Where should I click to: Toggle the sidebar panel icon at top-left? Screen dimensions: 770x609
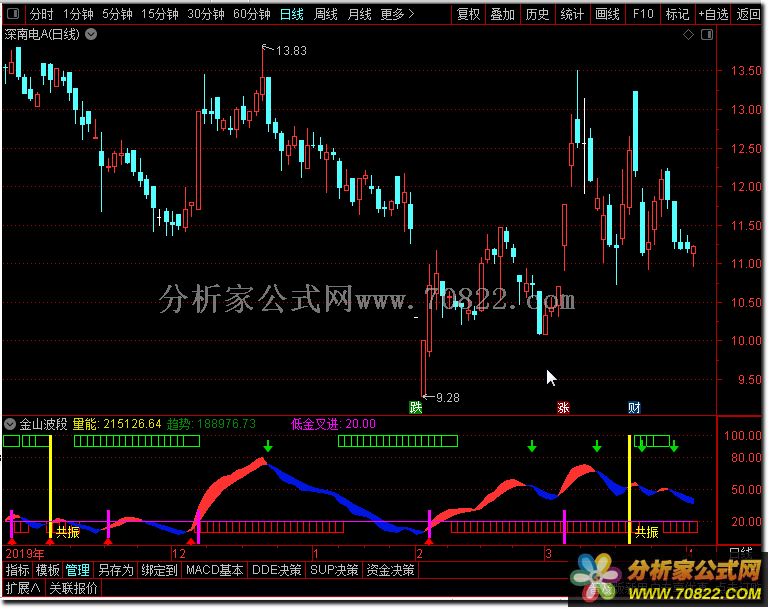(13, 14)
